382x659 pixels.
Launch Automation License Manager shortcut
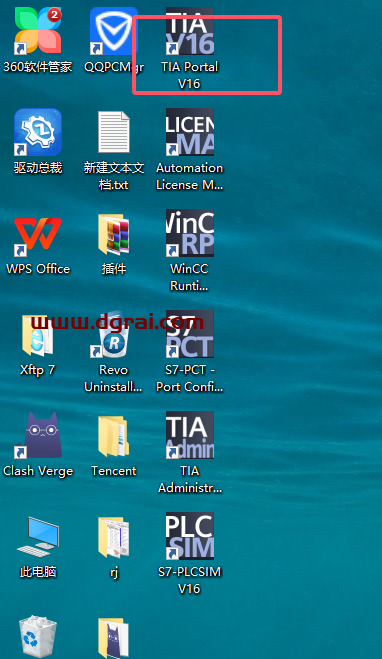190,132
